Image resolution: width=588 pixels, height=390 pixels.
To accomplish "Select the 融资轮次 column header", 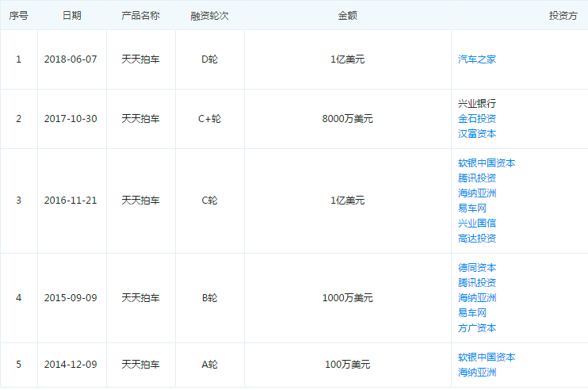I will pos(209,16).
